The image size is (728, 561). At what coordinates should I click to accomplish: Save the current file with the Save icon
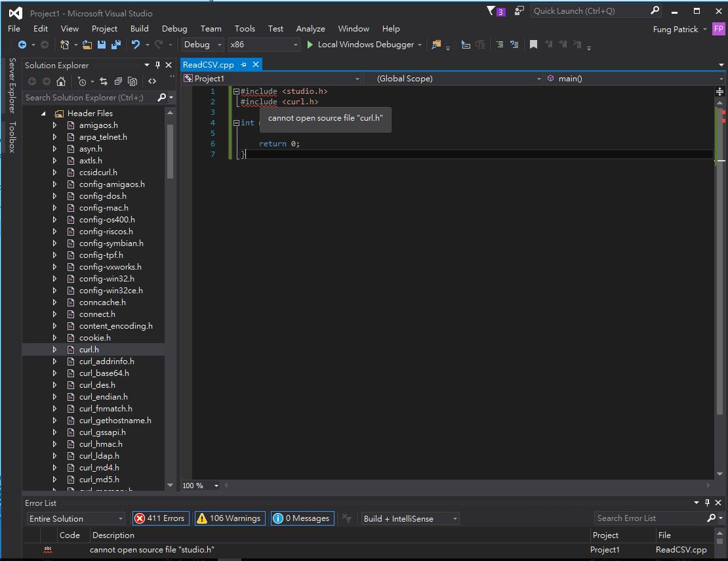click(x=101, y=45)
